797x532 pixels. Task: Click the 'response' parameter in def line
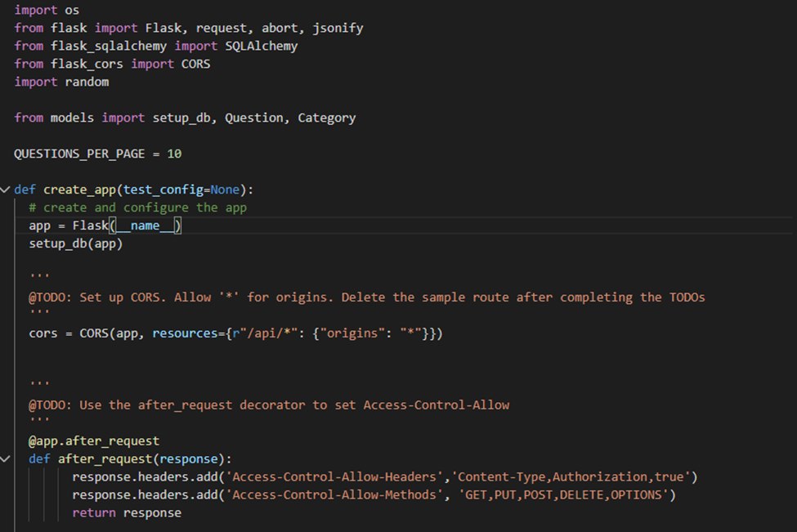[x=189, y=458]
